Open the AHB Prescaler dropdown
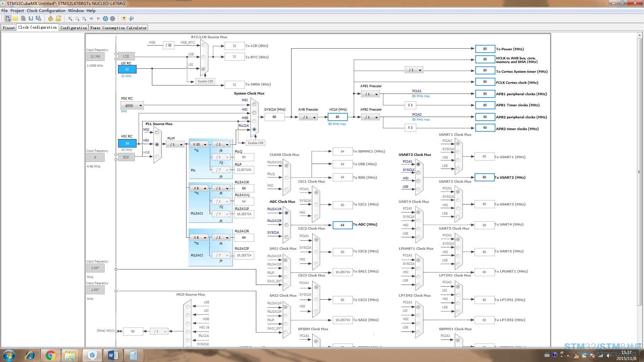644x362 pixels. tap(308, 117)
